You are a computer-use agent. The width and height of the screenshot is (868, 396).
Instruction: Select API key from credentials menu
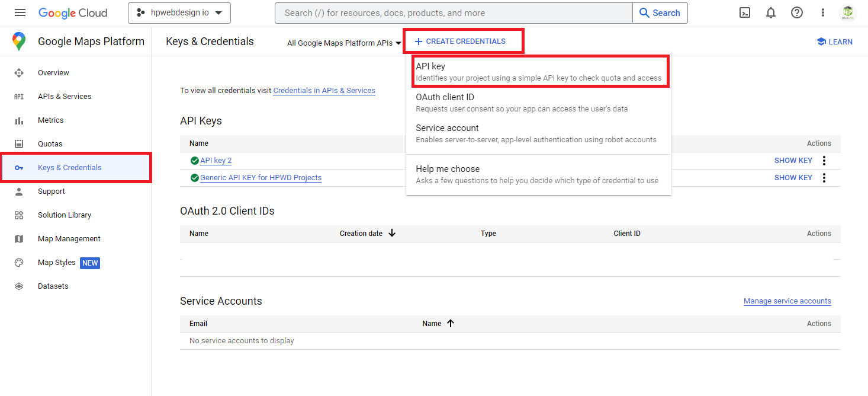(x=538, y=72)
